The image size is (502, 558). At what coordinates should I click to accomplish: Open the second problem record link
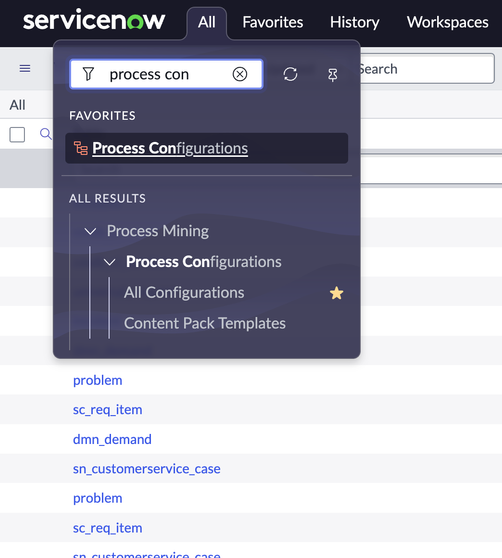tap(97, 498)
